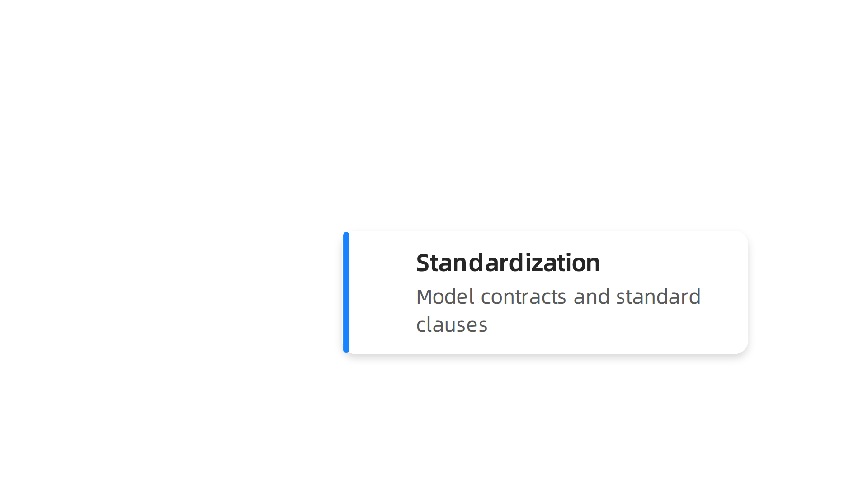Image resolution: width=868 pixels, height=488 pixels.
Task: Click the empty card space right of 'clauses'
Action: [615, 325]
